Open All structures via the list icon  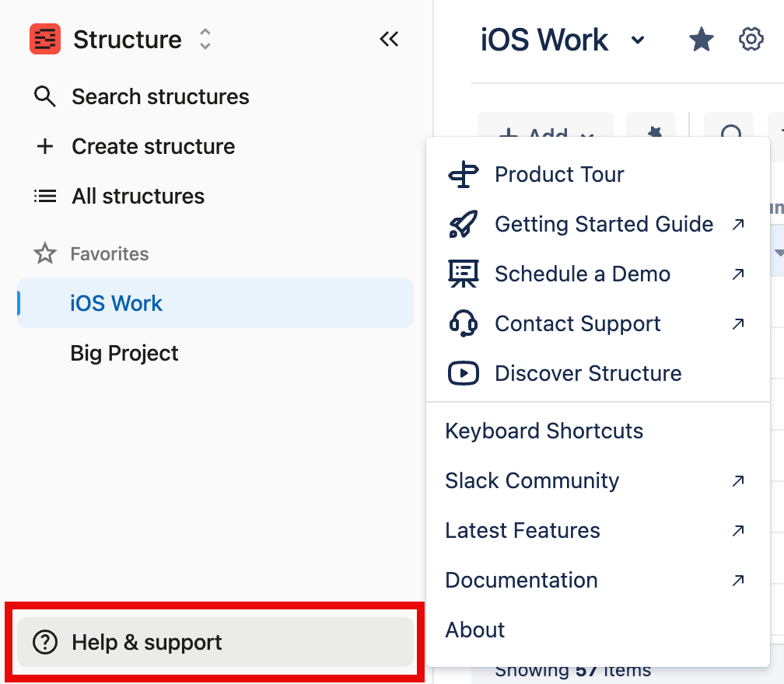[x=44, y=196]
